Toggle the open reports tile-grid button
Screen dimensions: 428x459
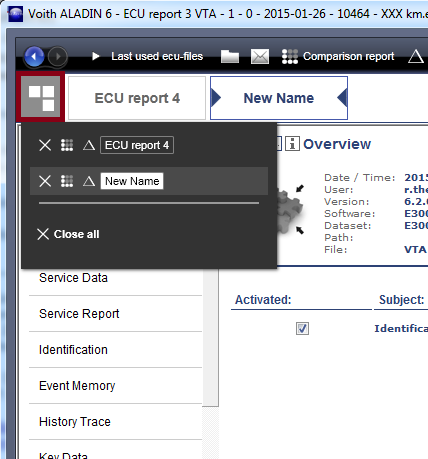point(41,97)
